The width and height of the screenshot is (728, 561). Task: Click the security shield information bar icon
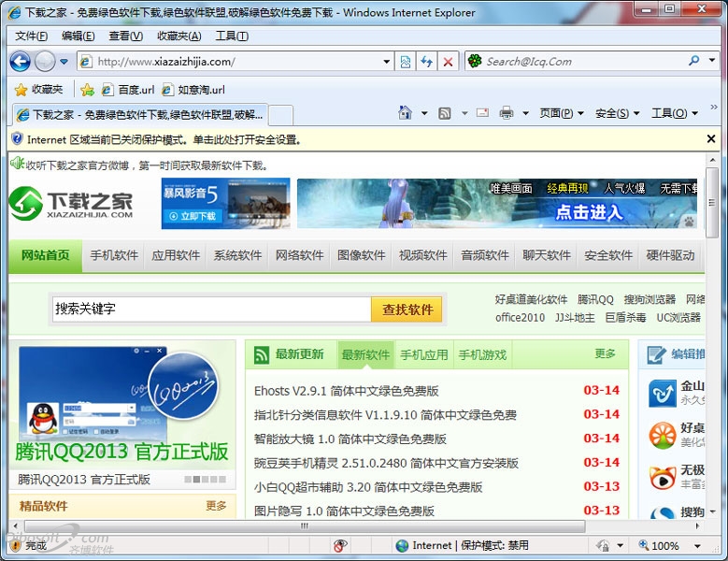[17, 138]
